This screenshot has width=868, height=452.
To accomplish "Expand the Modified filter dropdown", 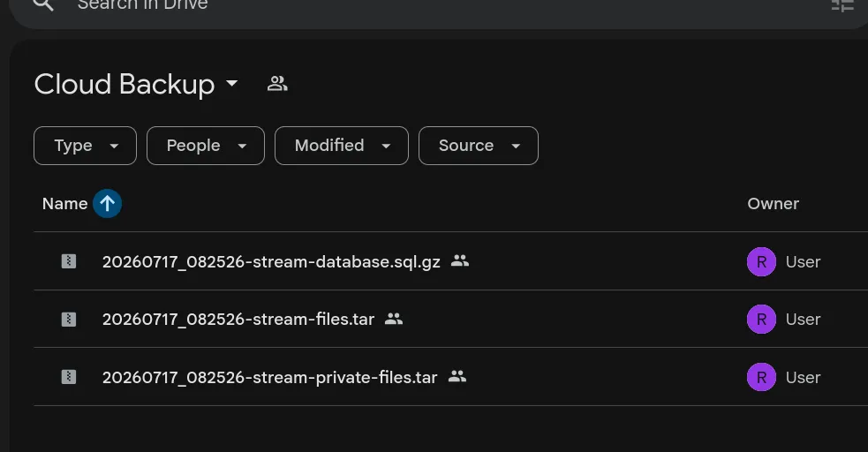I will tap(342, 146).
